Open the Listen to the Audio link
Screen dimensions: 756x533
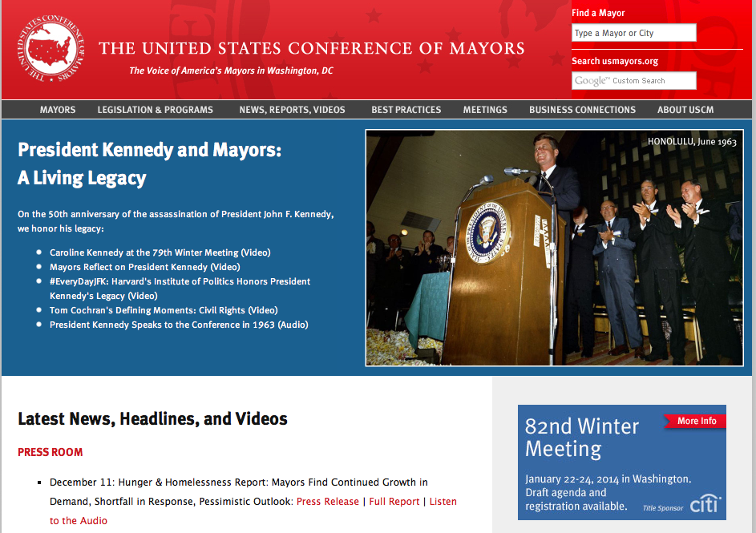[x=253, y=511]
